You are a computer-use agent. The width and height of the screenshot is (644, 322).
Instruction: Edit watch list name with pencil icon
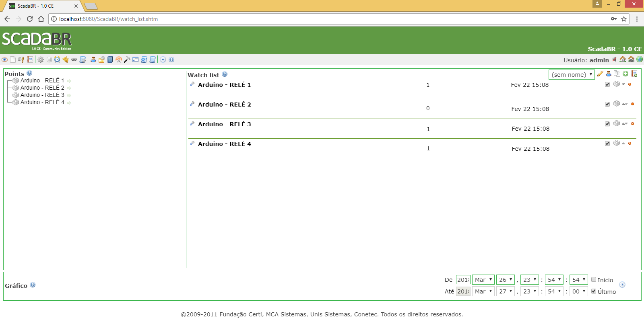coord(600,74)
